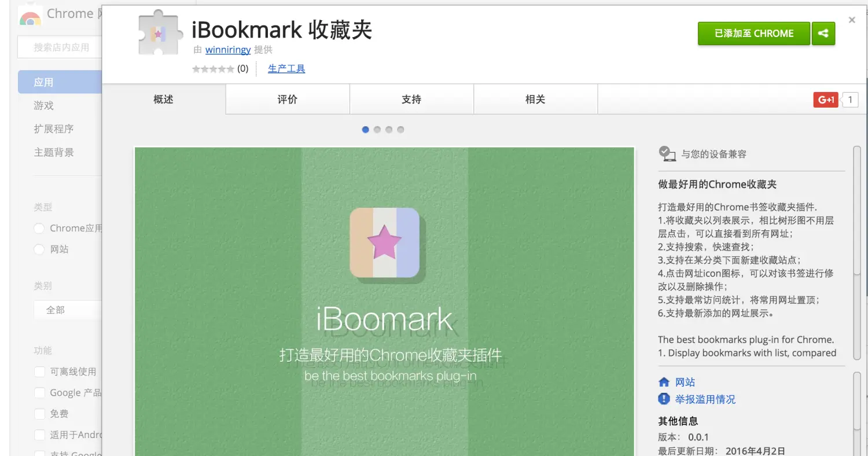
Task: Click the 其他信息 heading
Action: [678, 421]
